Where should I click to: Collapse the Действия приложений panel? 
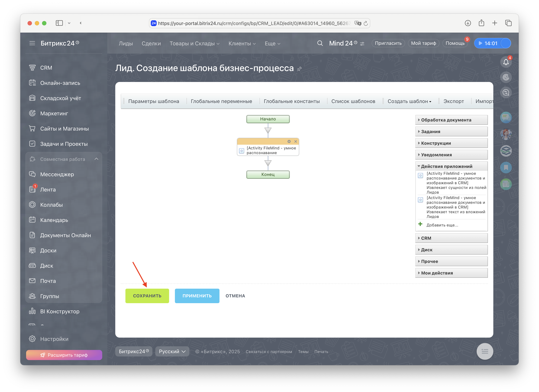point(446,166)
